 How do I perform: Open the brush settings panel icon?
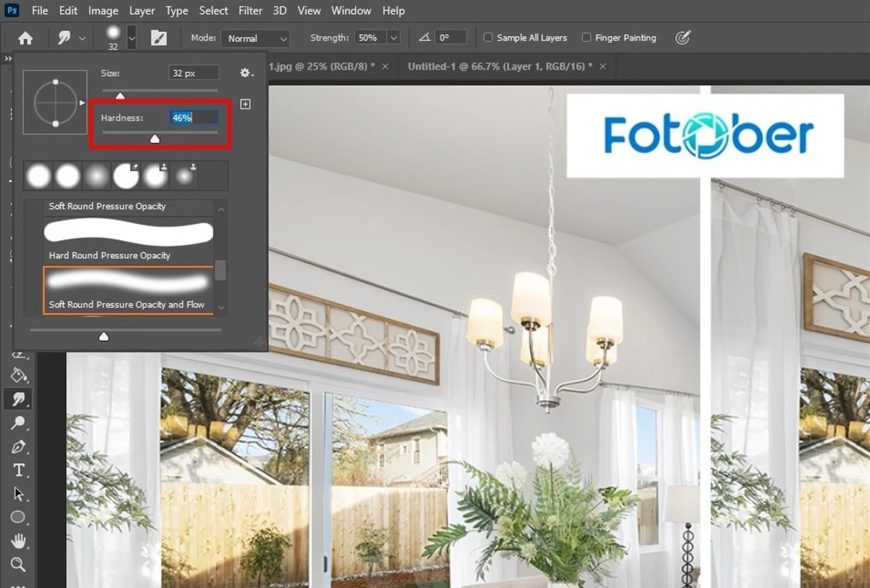coord(158,38)
